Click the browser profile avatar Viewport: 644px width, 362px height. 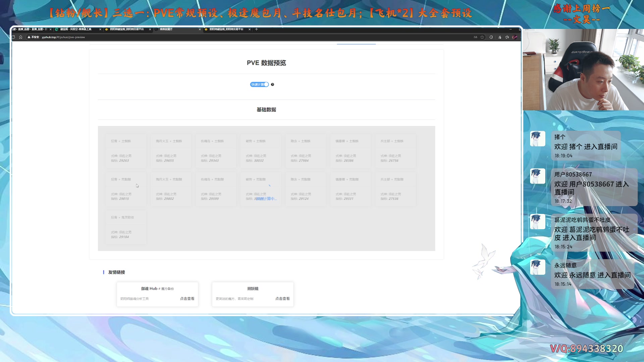pos(515,37)
